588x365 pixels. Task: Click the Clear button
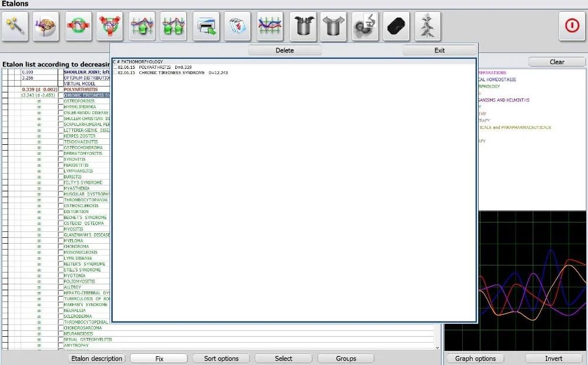coord(557,62)
